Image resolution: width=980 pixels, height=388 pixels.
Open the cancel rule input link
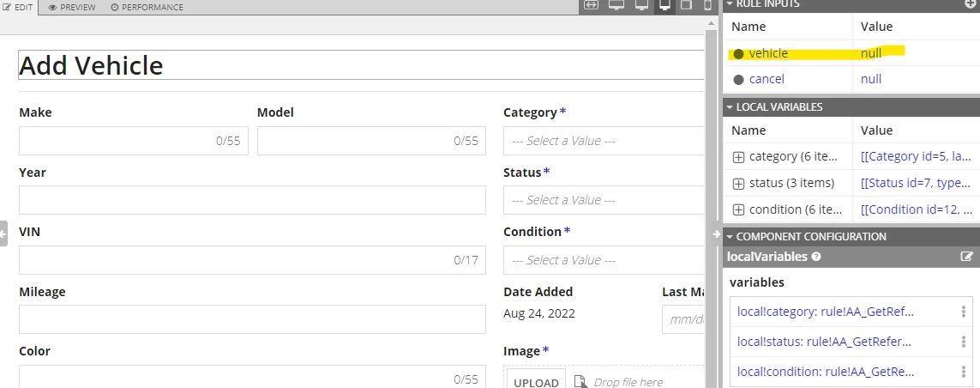(767, 79)
